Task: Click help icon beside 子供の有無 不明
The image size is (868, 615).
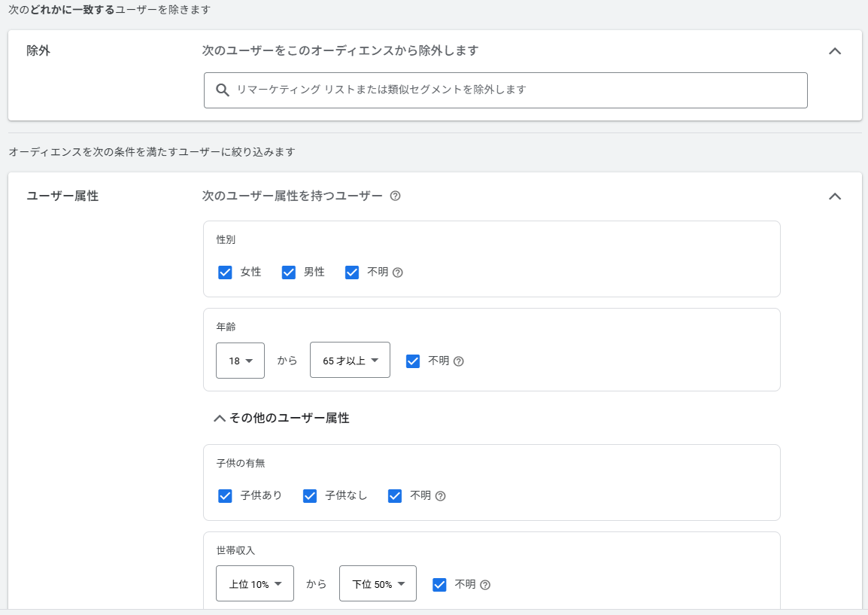Action: 441,496
